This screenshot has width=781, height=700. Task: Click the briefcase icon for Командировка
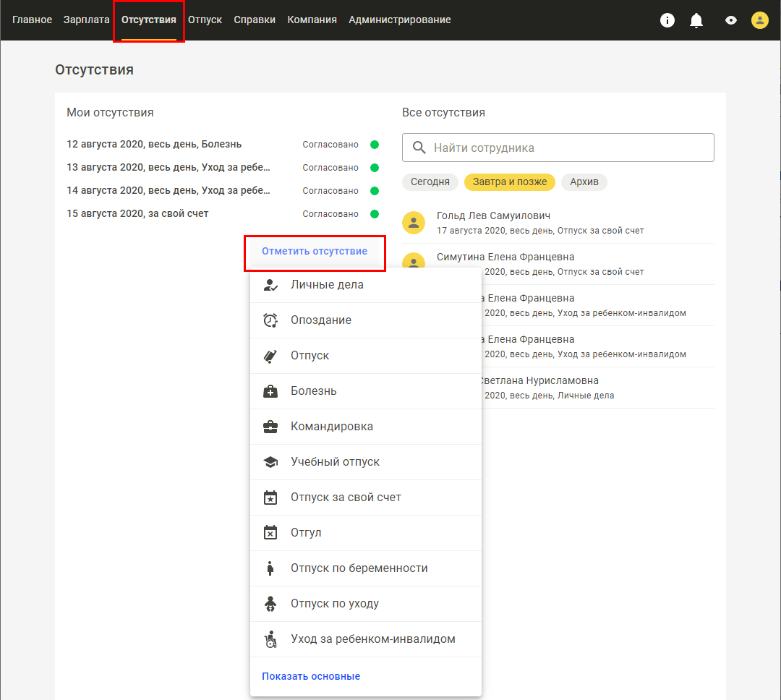point(270,427)
